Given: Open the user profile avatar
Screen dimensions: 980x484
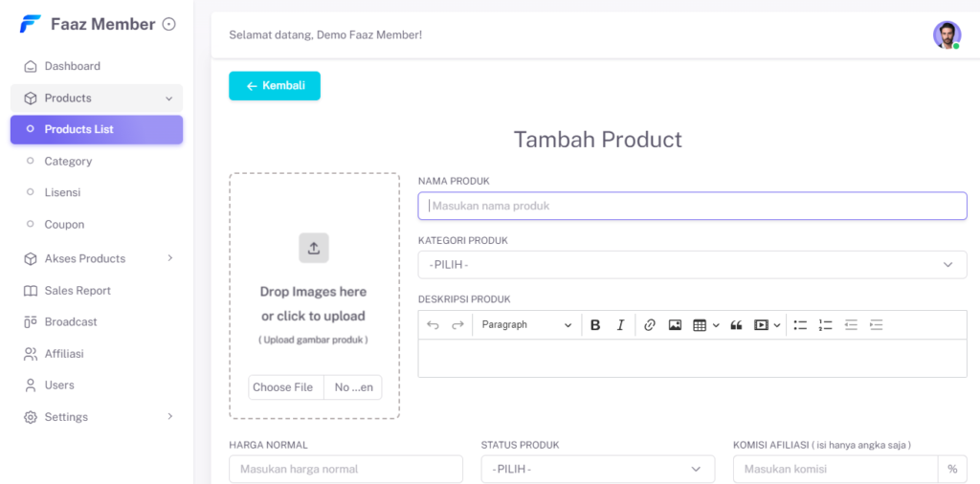Looking at the screenshot, I should coord(947,35).
